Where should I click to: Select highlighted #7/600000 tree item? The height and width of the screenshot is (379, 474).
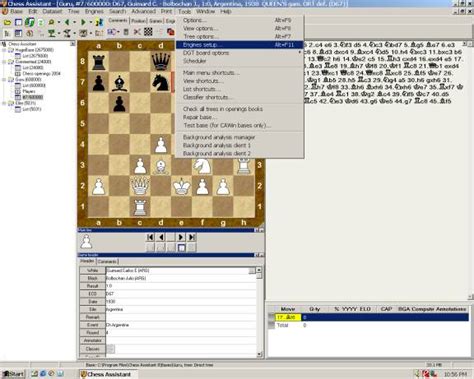tap(32, 97)
